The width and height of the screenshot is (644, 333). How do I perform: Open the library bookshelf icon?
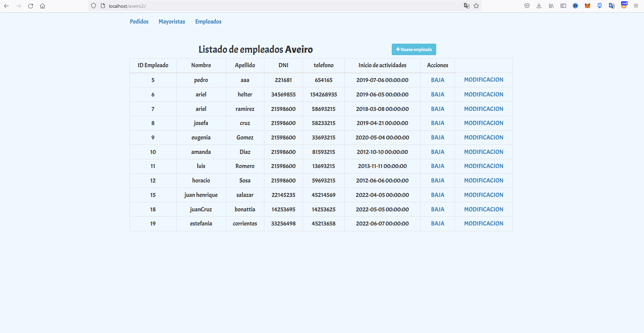coord(551,6)
